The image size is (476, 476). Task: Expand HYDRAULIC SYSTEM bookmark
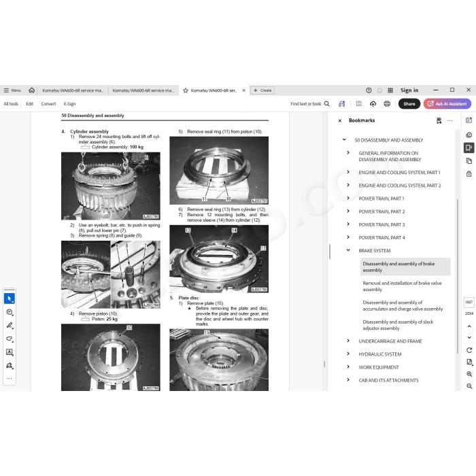click(348, 354)
